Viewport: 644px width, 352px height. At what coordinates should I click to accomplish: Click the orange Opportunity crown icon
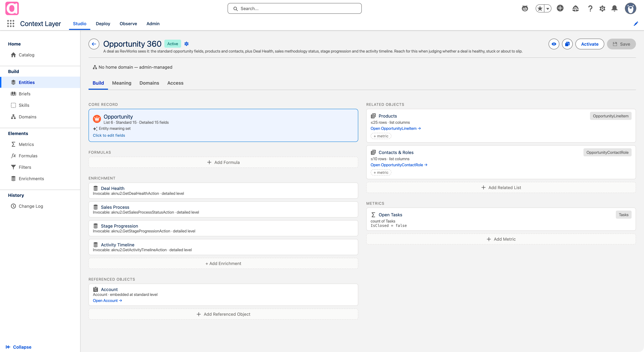[x=97, y=119]
